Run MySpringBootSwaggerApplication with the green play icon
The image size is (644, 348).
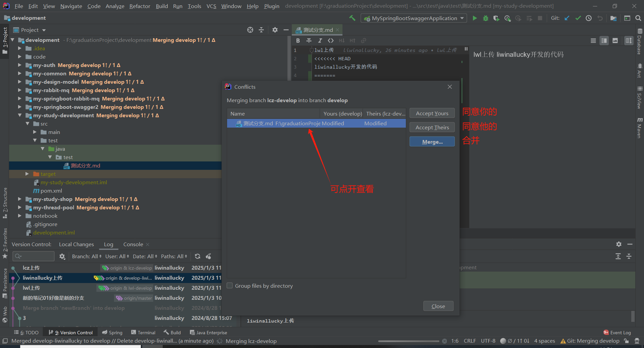[475, 18]
